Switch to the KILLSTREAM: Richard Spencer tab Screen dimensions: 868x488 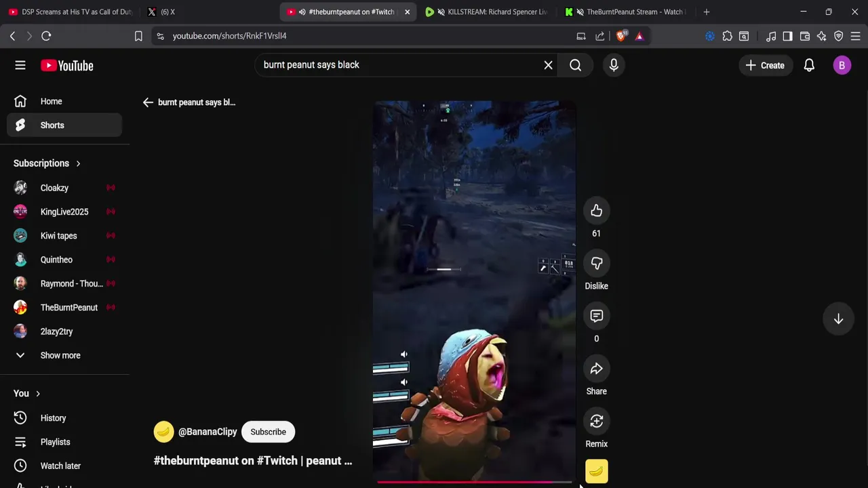point(487,12)
